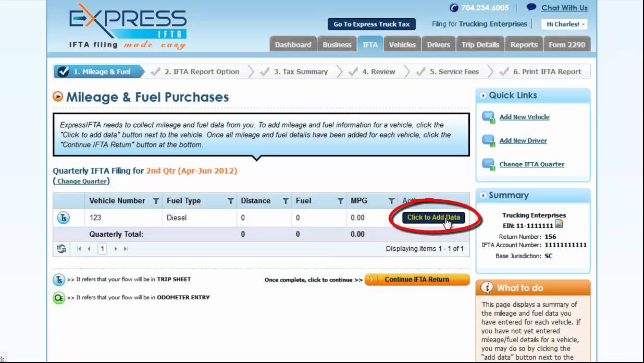Open the Business tab
644x363 pixels.
click(x=337, y=44)
